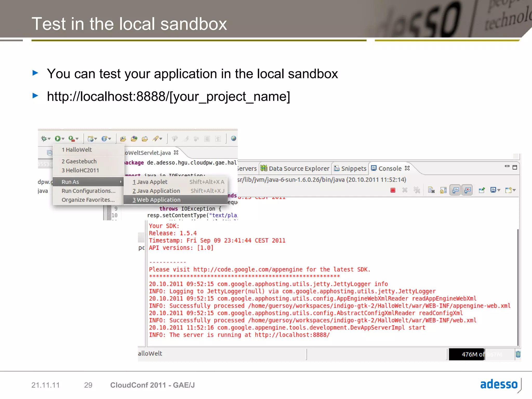532x399 pixels.
Task: Click the bug Debug icon
Action: pos(44,139)
